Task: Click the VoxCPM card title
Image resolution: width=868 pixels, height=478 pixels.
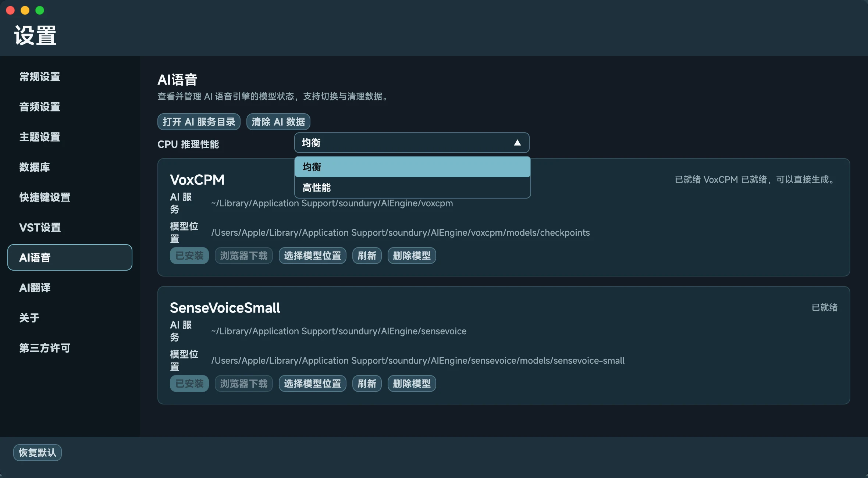Action: 197,180
